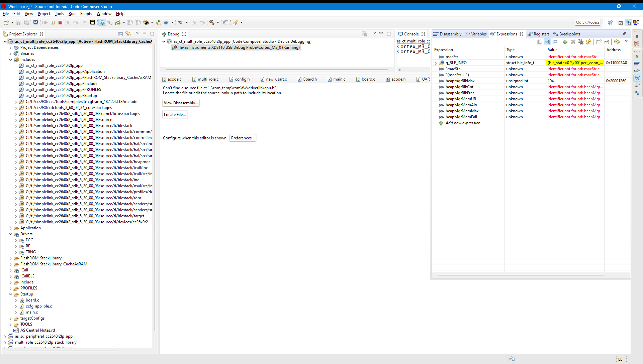Expand the g_BLE_INFO struct expression

tap(436, 63)
